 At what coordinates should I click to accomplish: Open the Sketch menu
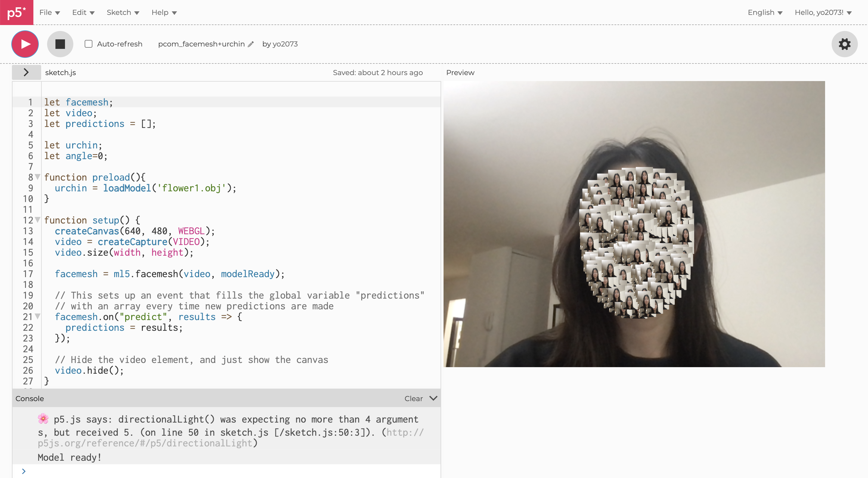(123, 13)
